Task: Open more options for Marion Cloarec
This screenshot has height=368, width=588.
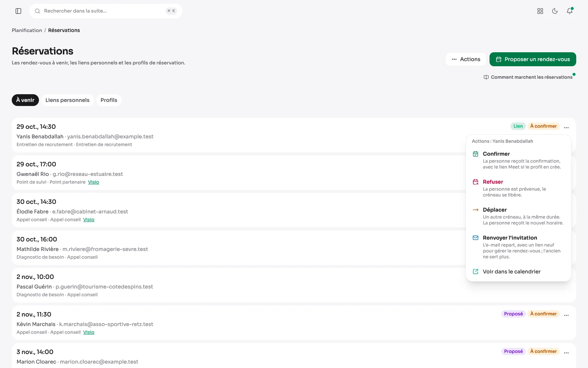Action: (x=566, y=353)
